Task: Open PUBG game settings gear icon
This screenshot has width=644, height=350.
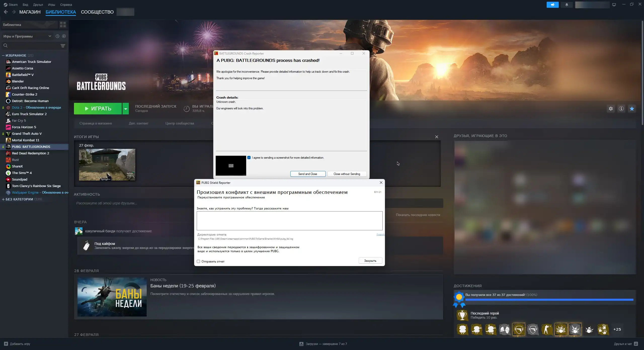Action: [611, 109]
